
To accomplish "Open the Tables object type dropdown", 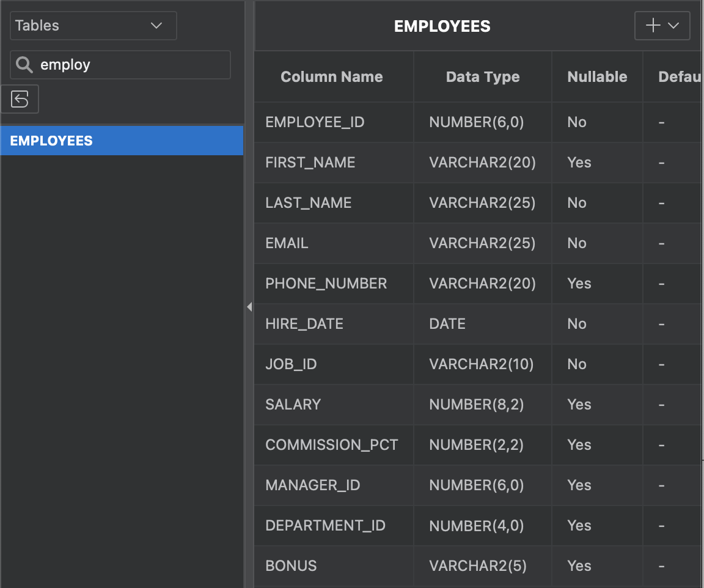I will 94,26.
